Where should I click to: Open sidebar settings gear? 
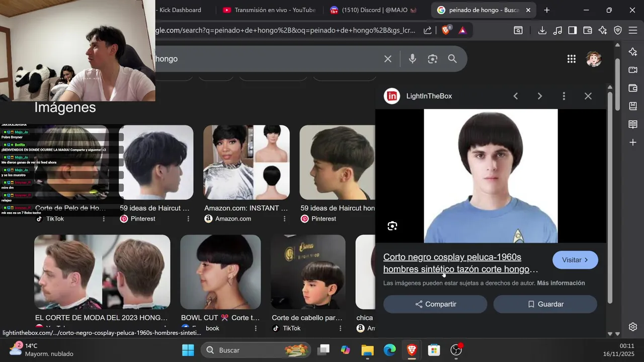tap(633, 327)
